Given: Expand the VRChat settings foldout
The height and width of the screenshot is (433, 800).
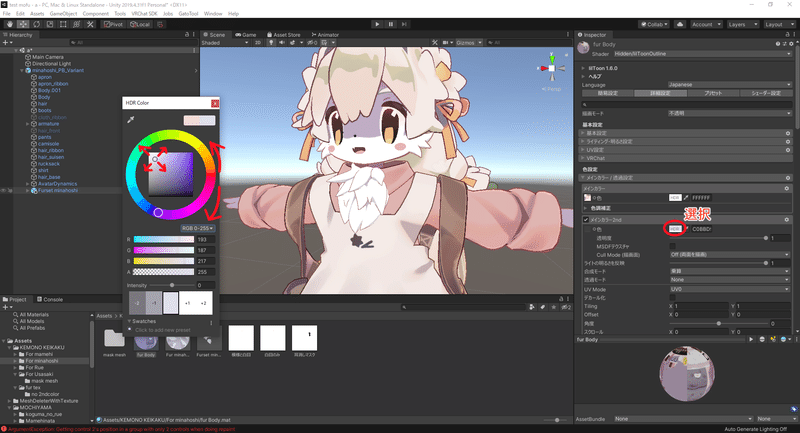Looking at the screenshot, I should (x=583, y=159).
